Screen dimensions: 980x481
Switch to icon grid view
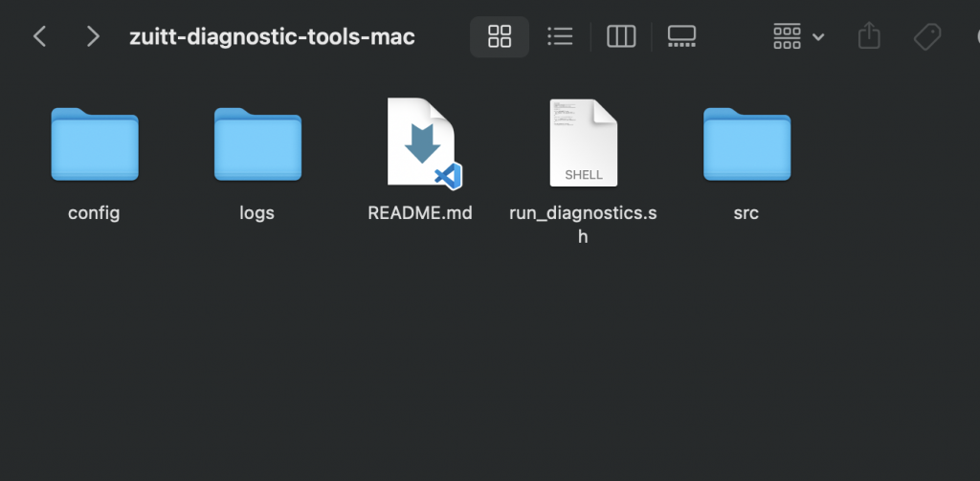click(500, 36)
